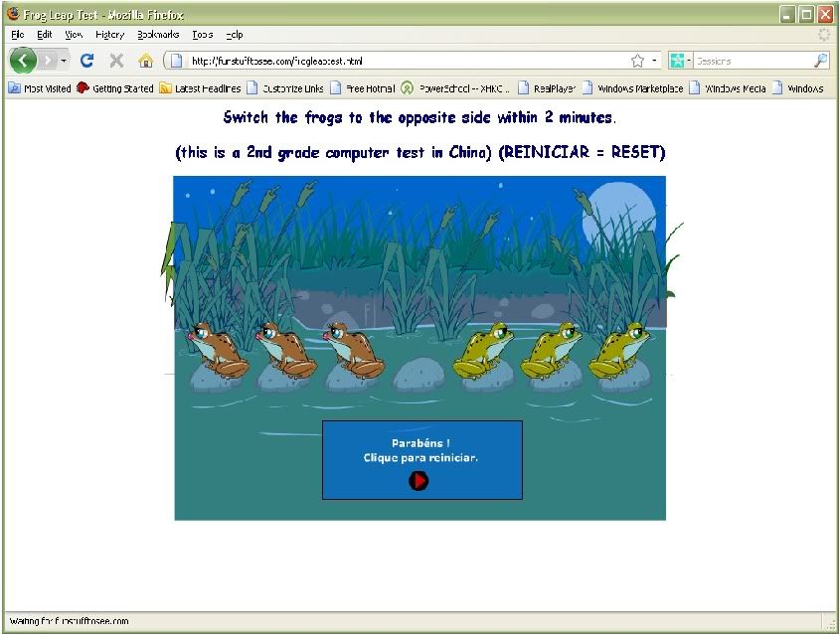Screen dimensions: 840x634
Task: Click the Back navigation arrow
Action: click(24, 61)
